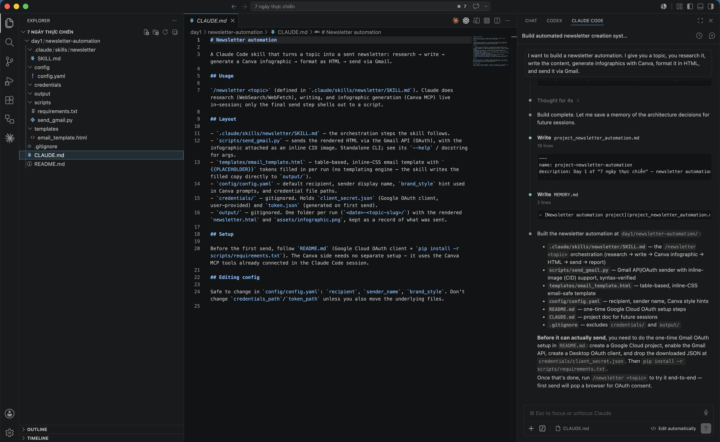This screenshot has height=442, width=720.
Task: Switch to the CHAT tab
Action: (531, 21)
